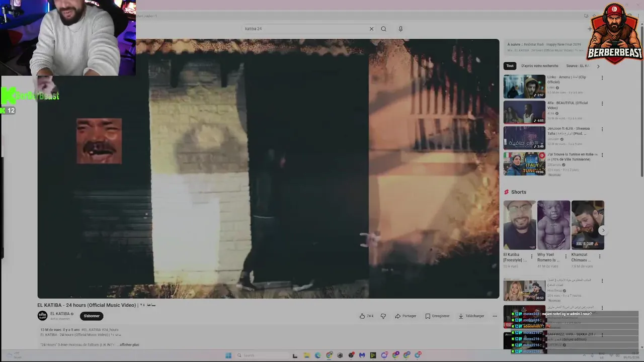Subscribe with the S'abonner button
644x362 pixels.
tap(92, 316)
